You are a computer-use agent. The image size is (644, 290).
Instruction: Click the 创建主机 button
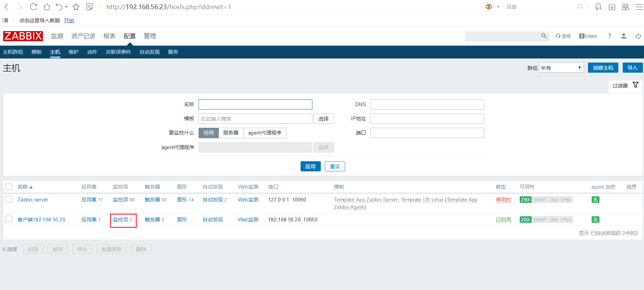pyautogui.click(x=603, y=68)
